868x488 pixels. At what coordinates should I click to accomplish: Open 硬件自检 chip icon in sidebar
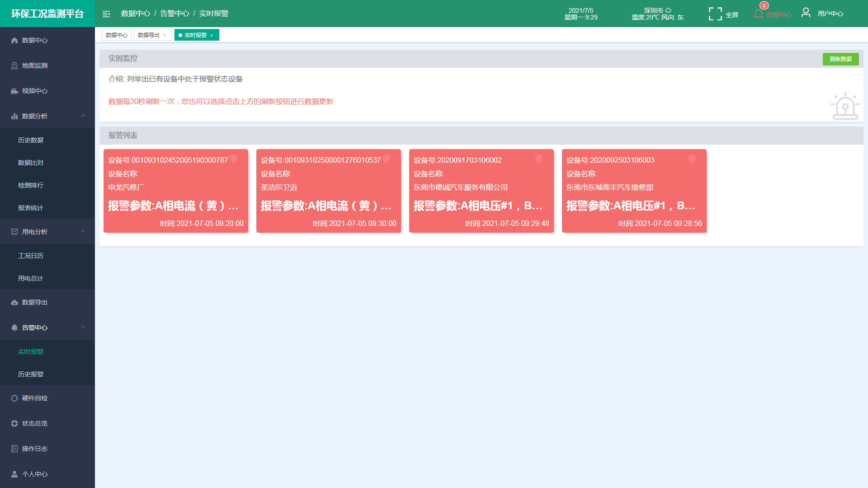14,398
